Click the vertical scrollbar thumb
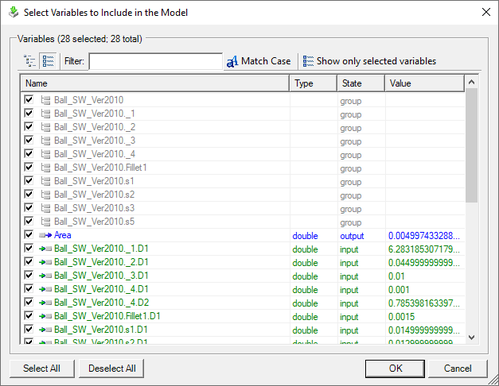This screenshot has height=386, width=499. [x=471, y=145]
